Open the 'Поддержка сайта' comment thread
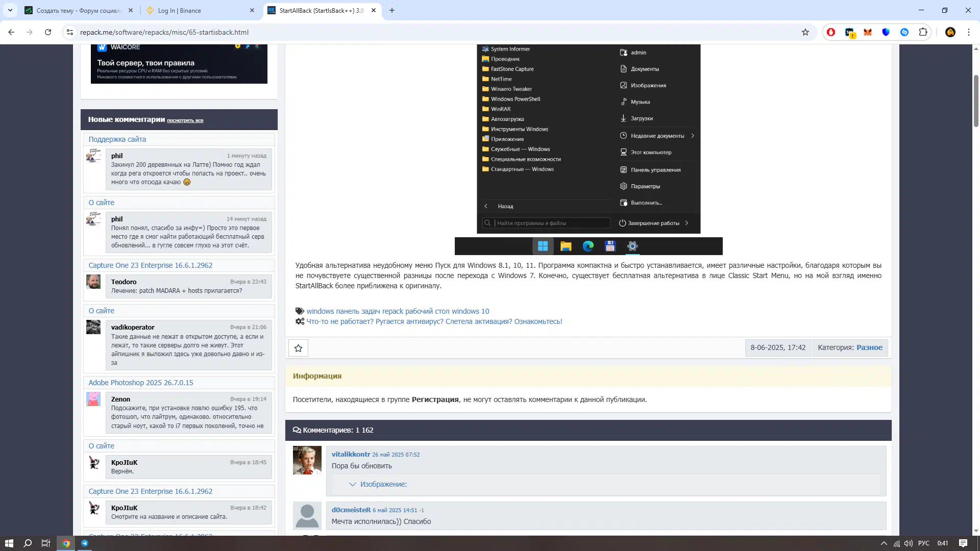The height and width of the screenshot is (551, 980). tap(117, 139)
